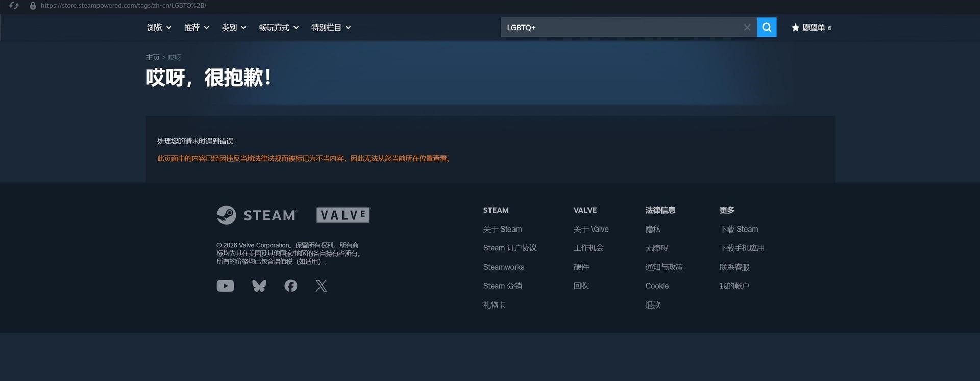Open Cookie footer link

point(657,286)
